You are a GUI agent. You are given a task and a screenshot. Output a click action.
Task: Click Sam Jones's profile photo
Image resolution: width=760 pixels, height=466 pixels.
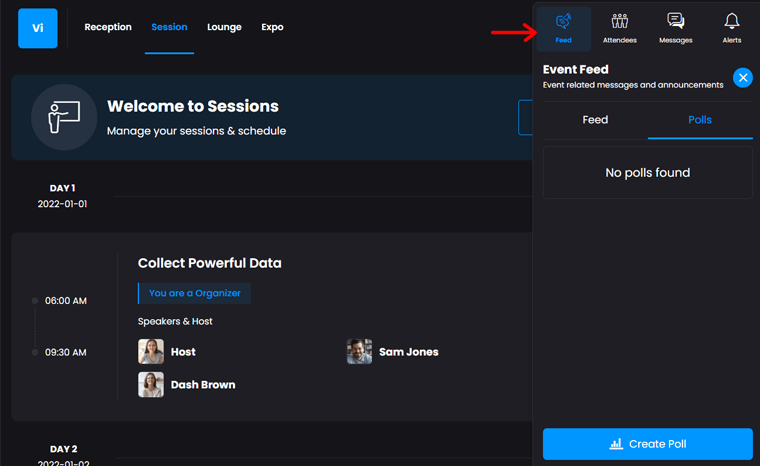(x=359, y=351)
